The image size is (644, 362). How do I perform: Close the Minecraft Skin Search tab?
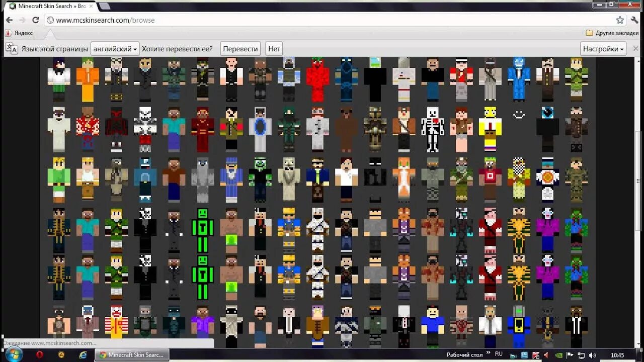coord(90,6)
